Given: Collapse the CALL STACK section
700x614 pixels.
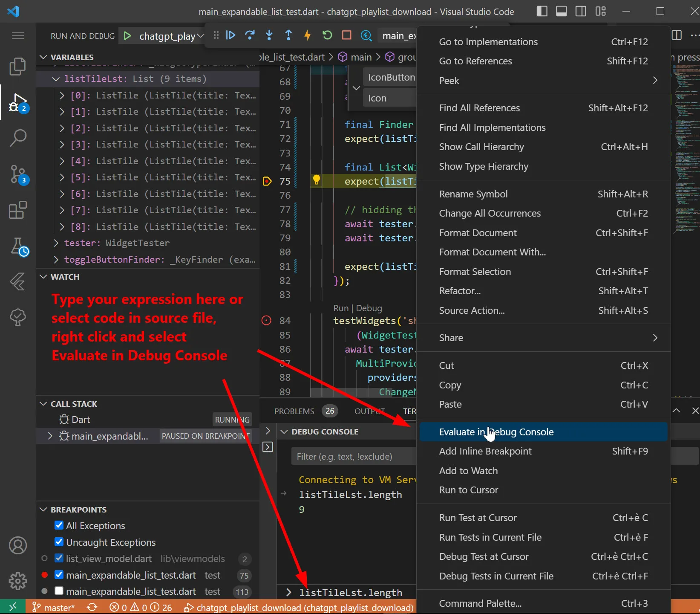Looking at the screenshot, I should 43,404.
